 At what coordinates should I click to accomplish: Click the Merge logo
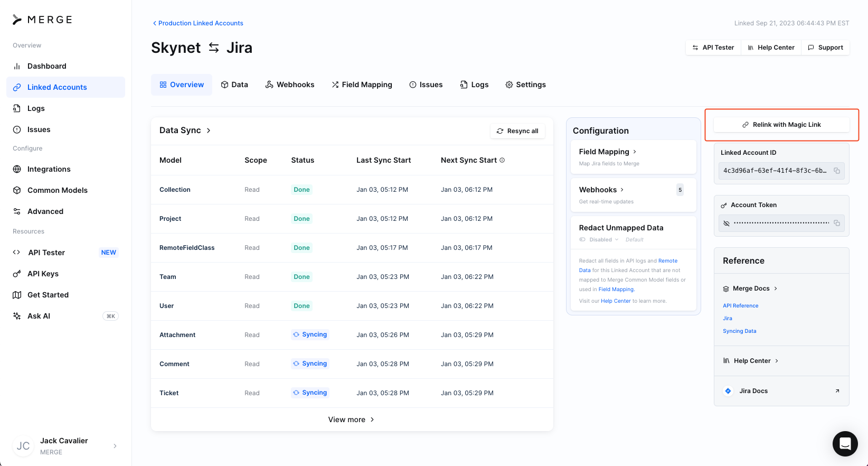pyautogui.click(x=42, y=20)
